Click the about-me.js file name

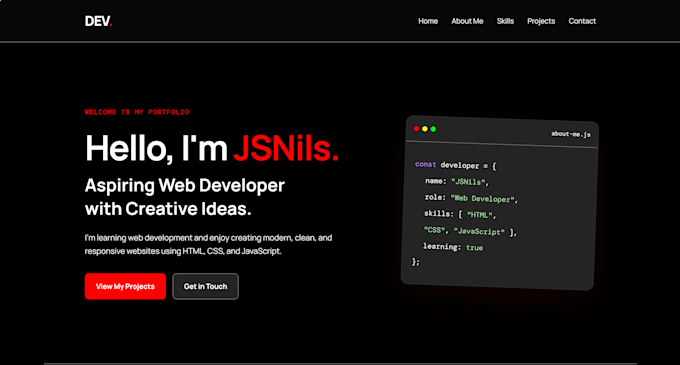coord(571,134)
